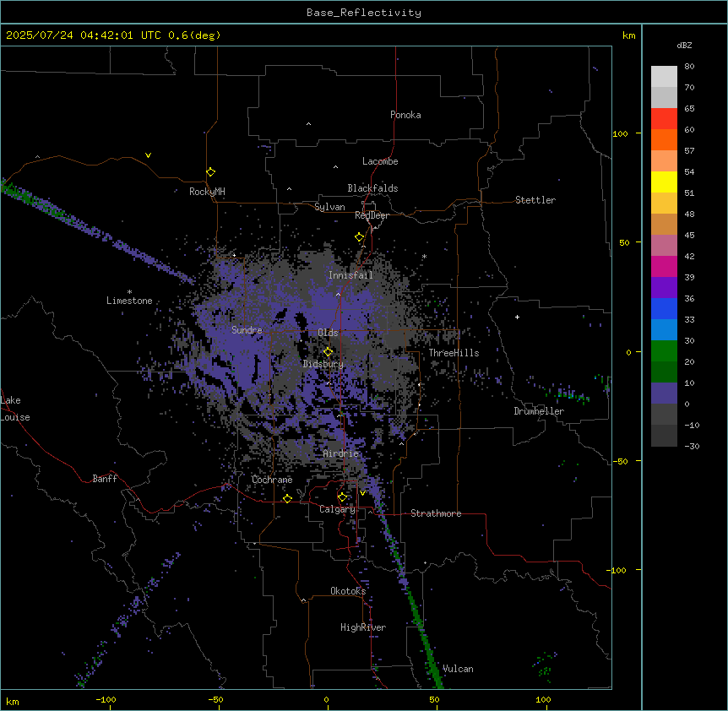Screen dimensions: 728x711
Task: Click the yellow diamond marker above Calgary label
Action: point(342,497)
